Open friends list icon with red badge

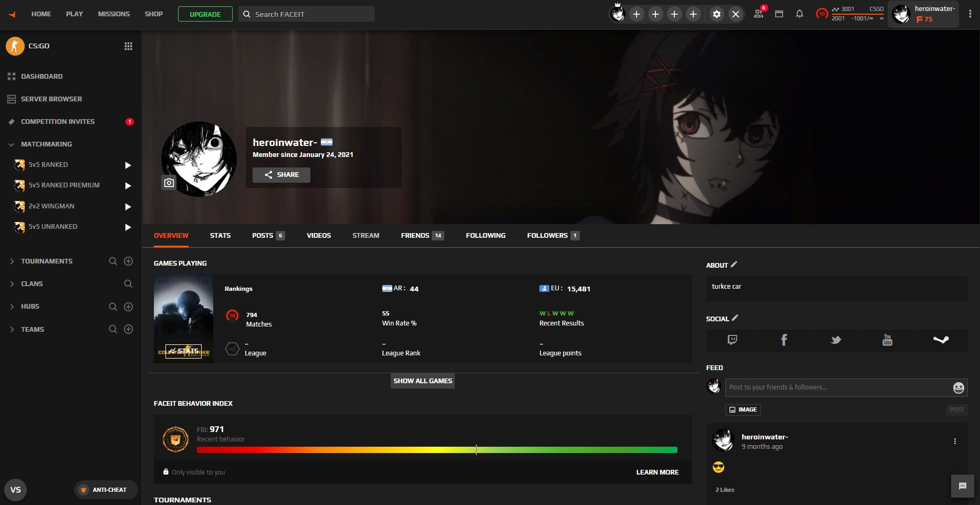[759, 13]
